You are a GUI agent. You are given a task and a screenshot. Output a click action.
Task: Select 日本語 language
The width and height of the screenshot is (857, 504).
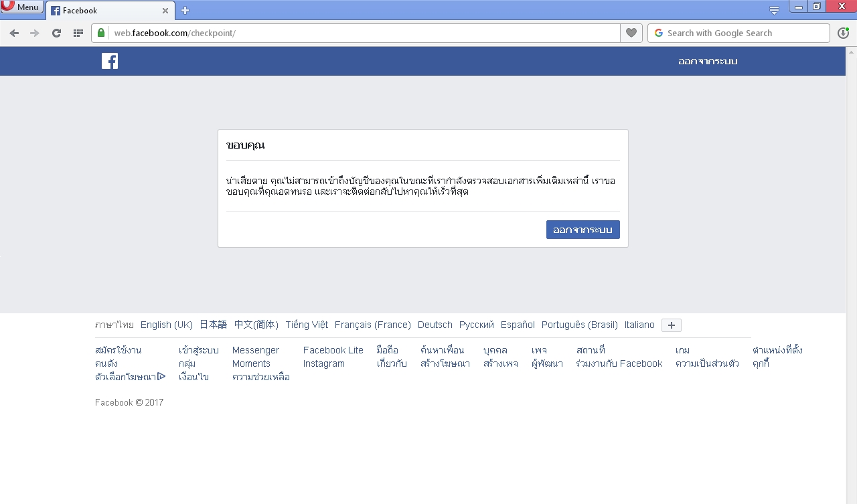point(214,325)
